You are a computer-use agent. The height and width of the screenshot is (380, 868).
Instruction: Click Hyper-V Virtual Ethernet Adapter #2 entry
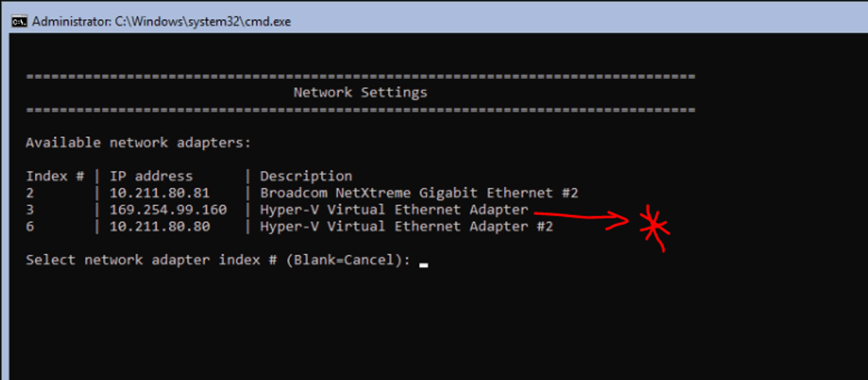pyautogui.click(x=406, y=226)
